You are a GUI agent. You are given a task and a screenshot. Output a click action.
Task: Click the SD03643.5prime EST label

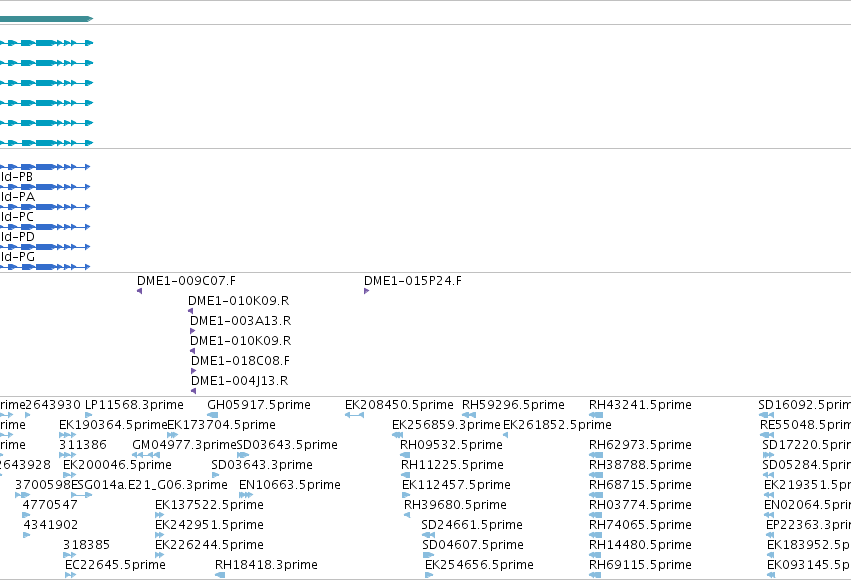(x=287, y=445)
